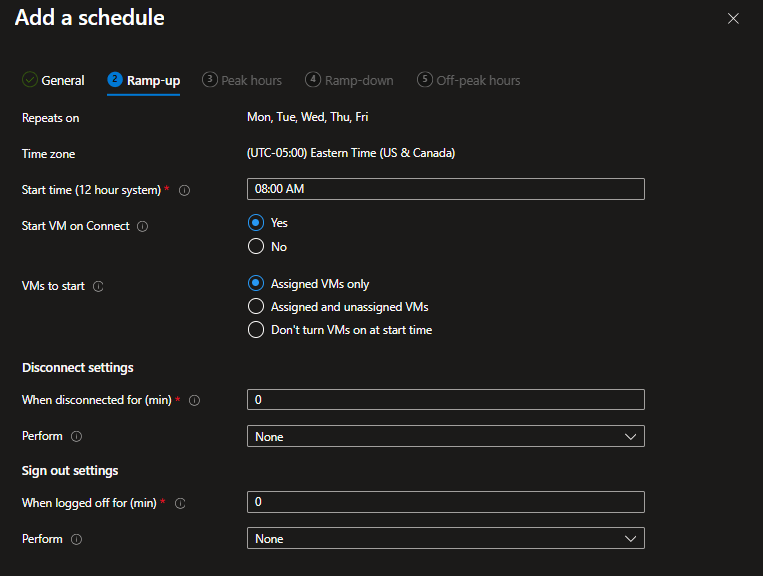Viewport: 763px width, 576px height.
Task: Click info icon beside Sign out settings Perform
Action: click(77, 539)
